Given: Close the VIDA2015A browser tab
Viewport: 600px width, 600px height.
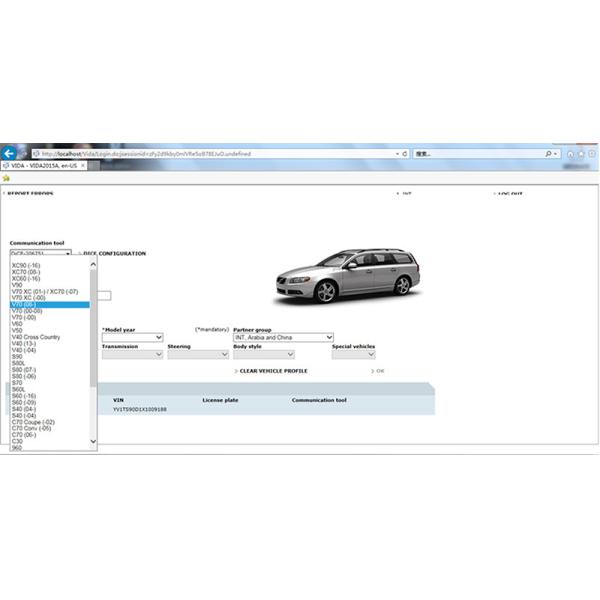Looking at the screenshot, I should [x=83, y=166].
